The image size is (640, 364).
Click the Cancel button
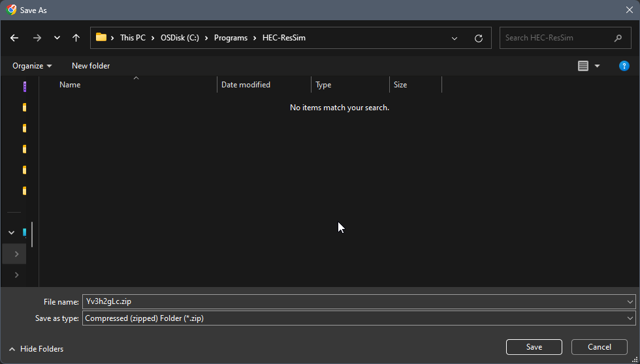coord(599,347)
